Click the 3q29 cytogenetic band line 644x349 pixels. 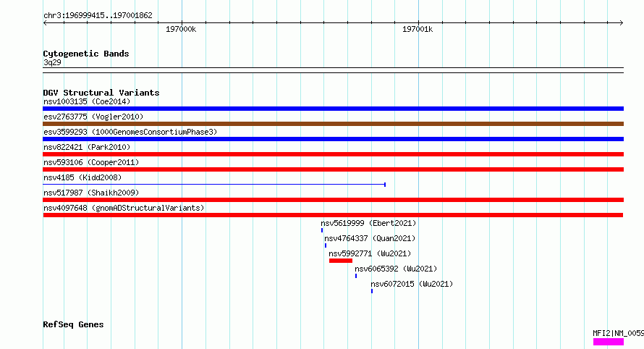(333, 70)
